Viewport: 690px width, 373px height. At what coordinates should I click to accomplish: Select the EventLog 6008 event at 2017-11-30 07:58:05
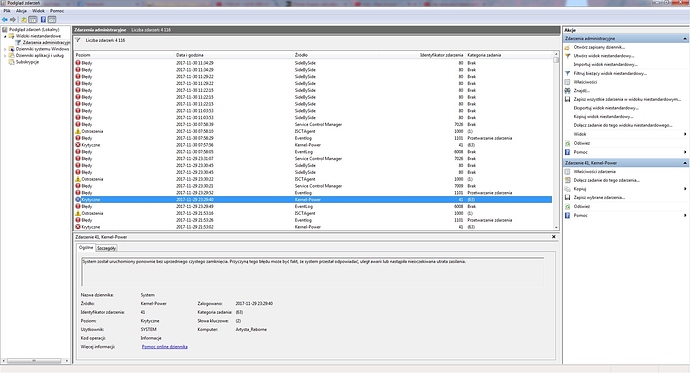pos(313,152)
